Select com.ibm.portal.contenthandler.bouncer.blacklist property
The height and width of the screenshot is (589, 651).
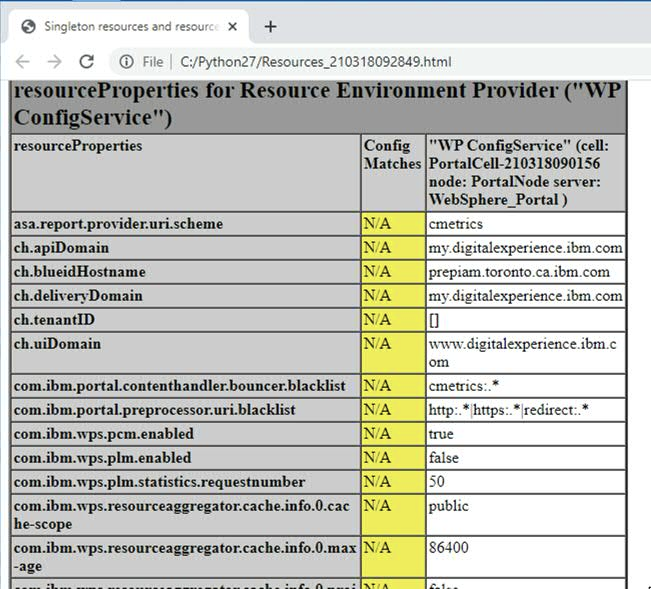[180, 386]
